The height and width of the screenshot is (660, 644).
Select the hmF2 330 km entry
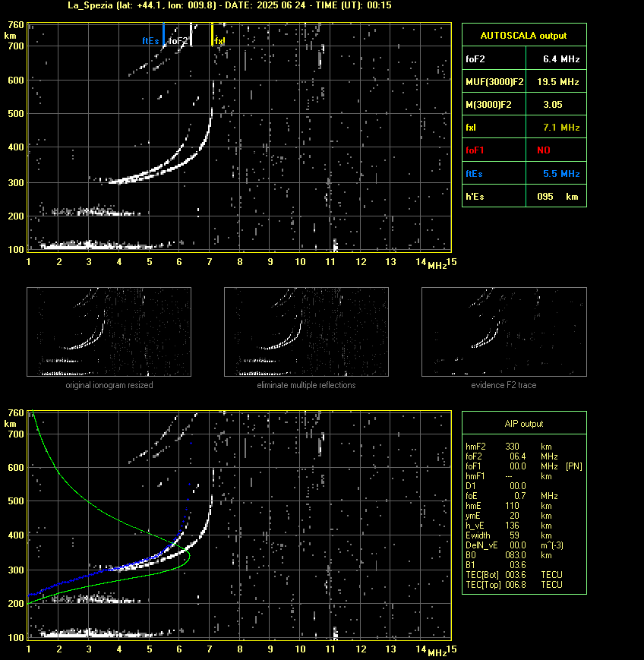(509, 447)
